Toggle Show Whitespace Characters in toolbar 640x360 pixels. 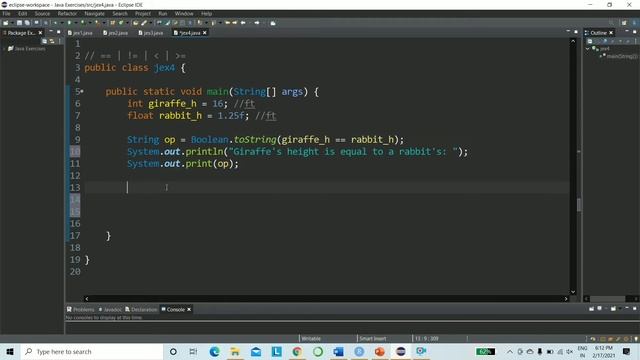190,23
